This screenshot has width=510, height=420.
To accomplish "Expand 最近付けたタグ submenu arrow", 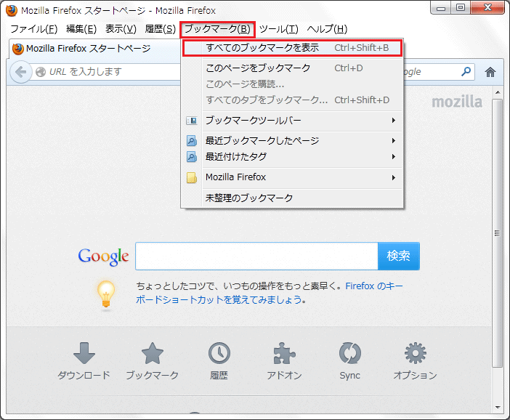I will tap(394, 157).
